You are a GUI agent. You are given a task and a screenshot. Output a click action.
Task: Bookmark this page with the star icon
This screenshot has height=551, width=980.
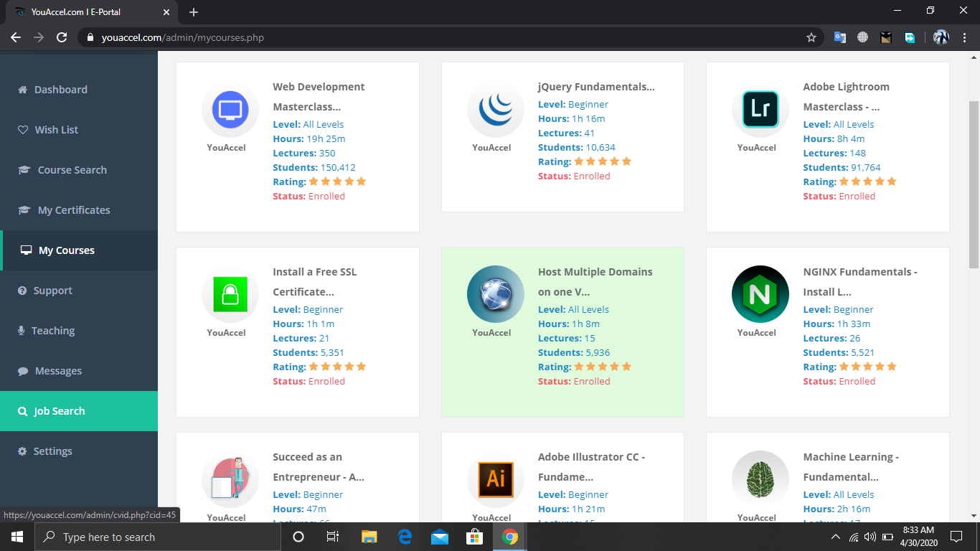tap(811, 37)
